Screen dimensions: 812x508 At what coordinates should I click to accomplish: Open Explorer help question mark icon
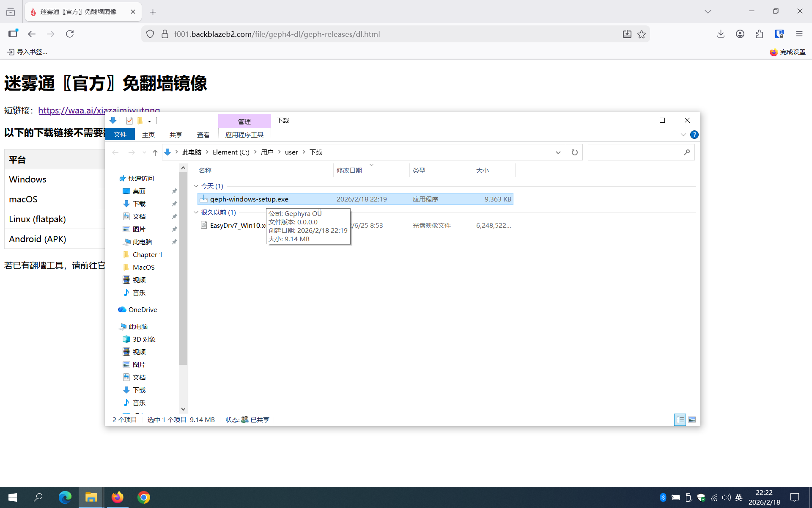click(694, 135)
